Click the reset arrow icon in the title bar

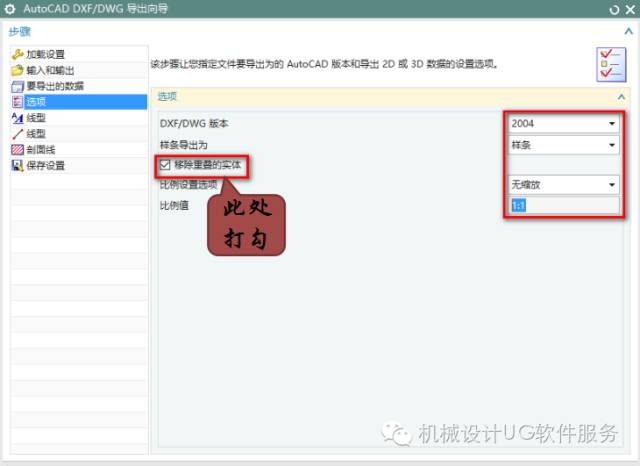(614, 9)
